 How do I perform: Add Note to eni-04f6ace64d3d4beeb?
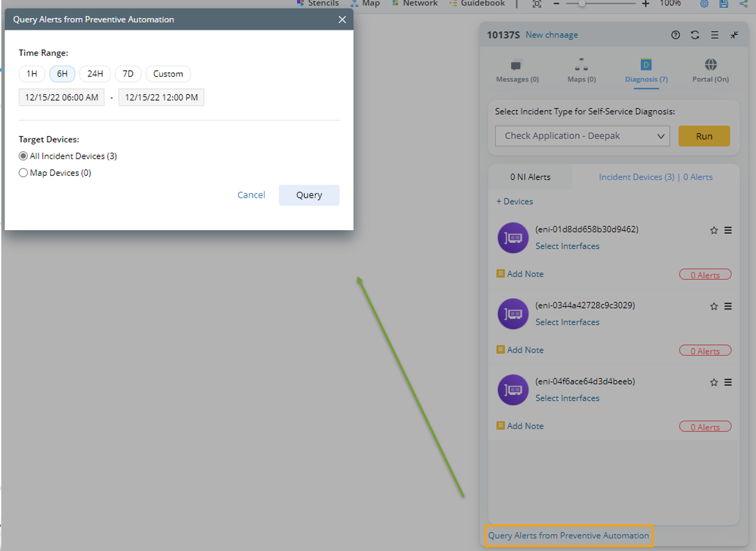(x=520, y=426)
